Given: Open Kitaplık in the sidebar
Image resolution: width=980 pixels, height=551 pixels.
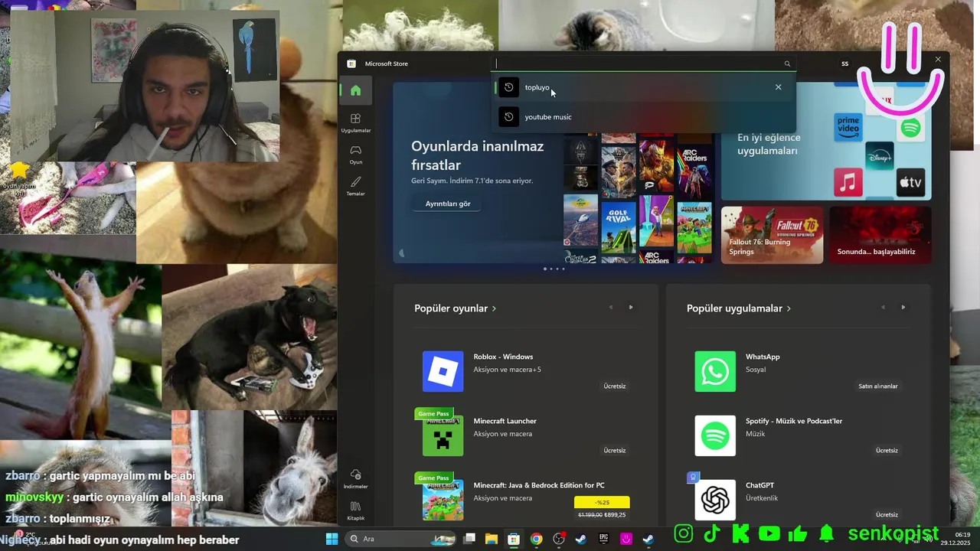Looking at the screenshot, I should 355,510.
